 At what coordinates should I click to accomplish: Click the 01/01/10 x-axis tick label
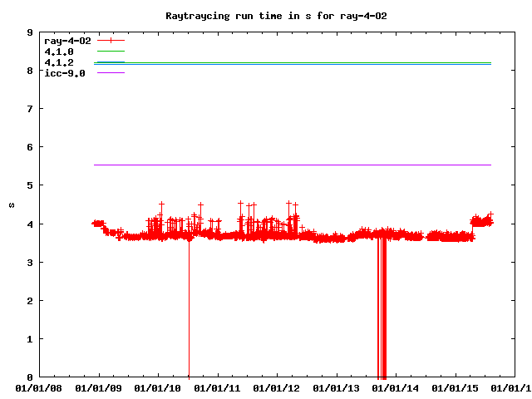pos(159,388)
